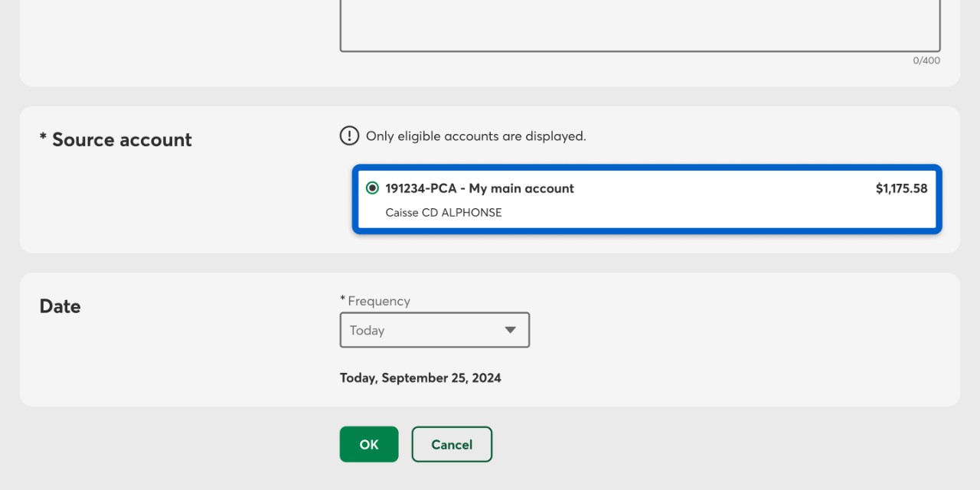Click the Frequency dropdown arrow

tap(511, 330)
